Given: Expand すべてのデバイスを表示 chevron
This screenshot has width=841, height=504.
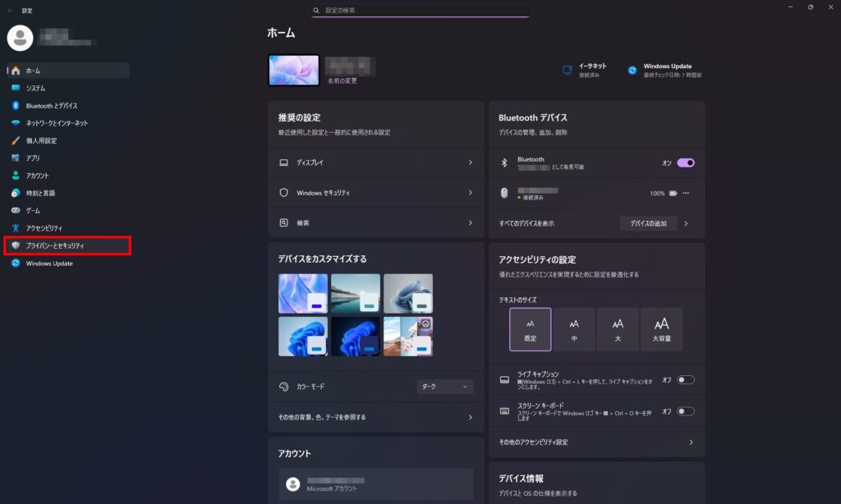Looking at the screenshot, I should [686, 223].
